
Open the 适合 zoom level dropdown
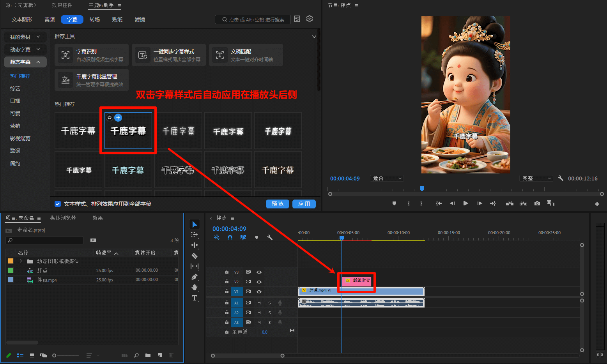tap(387, 178)
